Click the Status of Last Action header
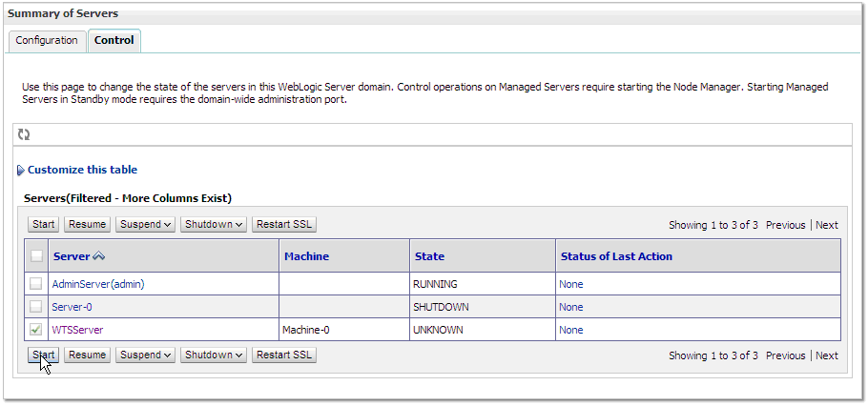The width and height of the screenshot is (868, 406). coord(616,256)
